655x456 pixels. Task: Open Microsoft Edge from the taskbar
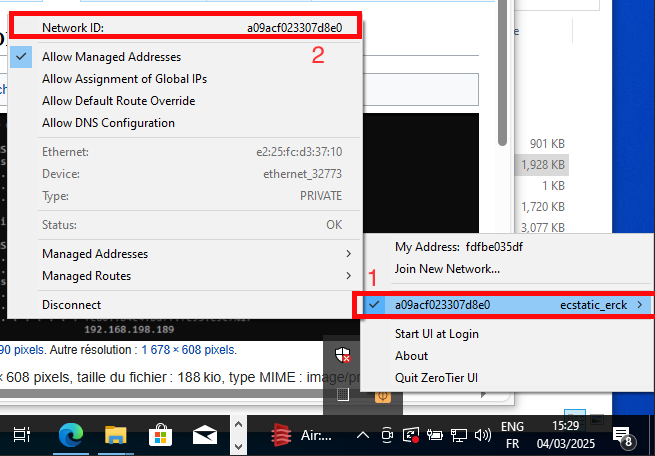tap(70, 435)
